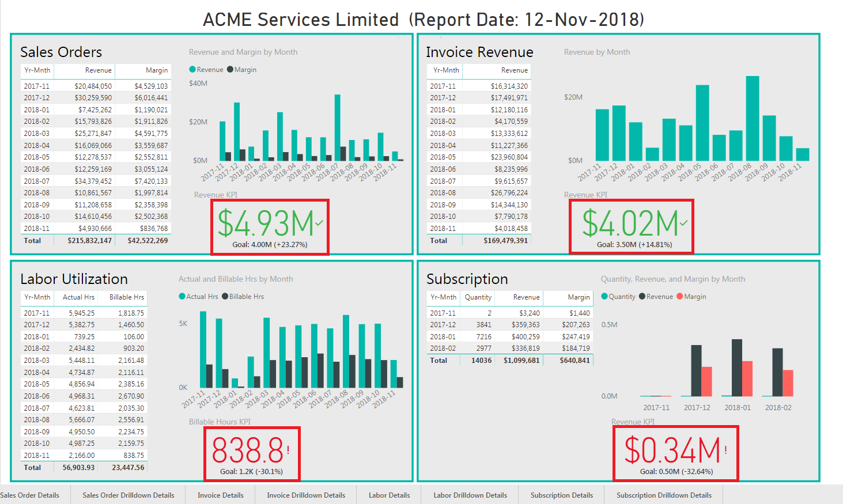Screen dimensions: 843x504
Task: Click the coral Margin legend dot in Subscription chart
Action: [680, 297]
